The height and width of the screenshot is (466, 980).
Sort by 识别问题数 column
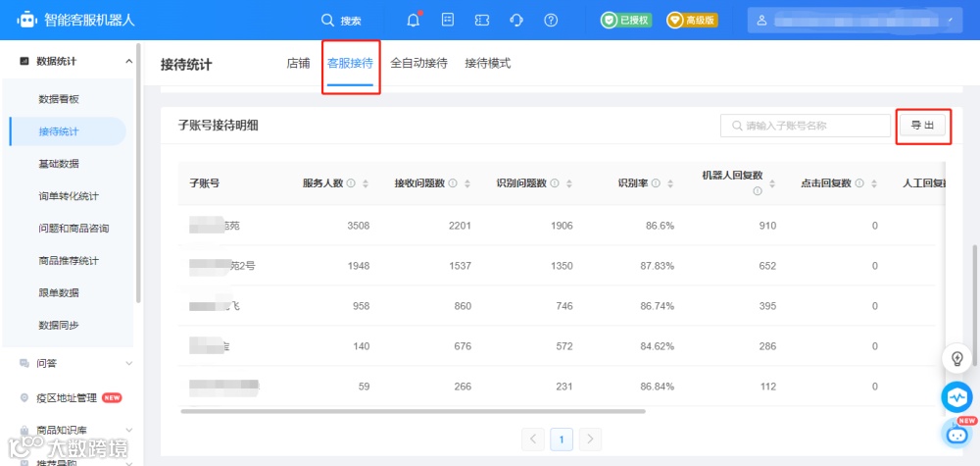point(568,183)
